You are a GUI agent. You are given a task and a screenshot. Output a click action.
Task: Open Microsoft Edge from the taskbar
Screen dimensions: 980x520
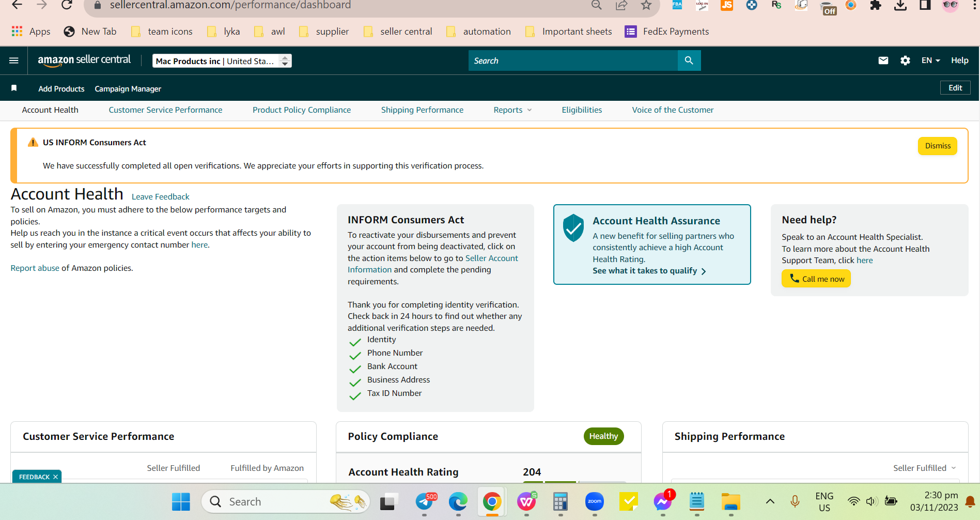coord(458,501)
